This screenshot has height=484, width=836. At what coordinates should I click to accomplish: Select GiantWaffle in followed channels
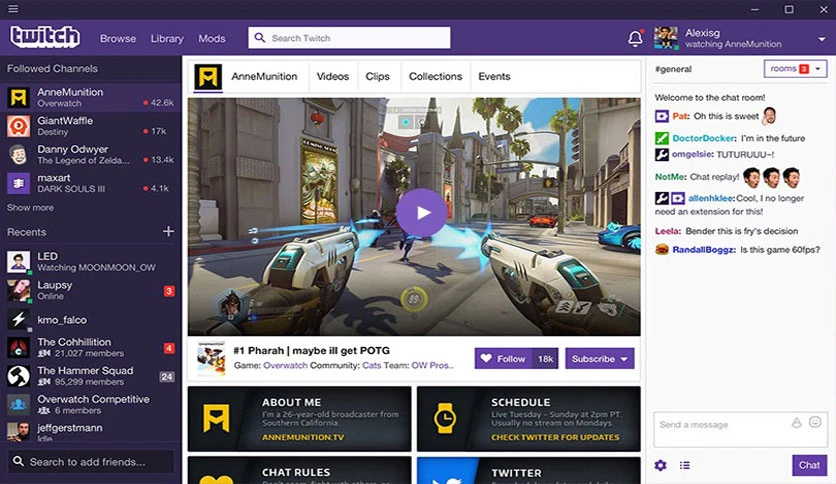(91, 126)
